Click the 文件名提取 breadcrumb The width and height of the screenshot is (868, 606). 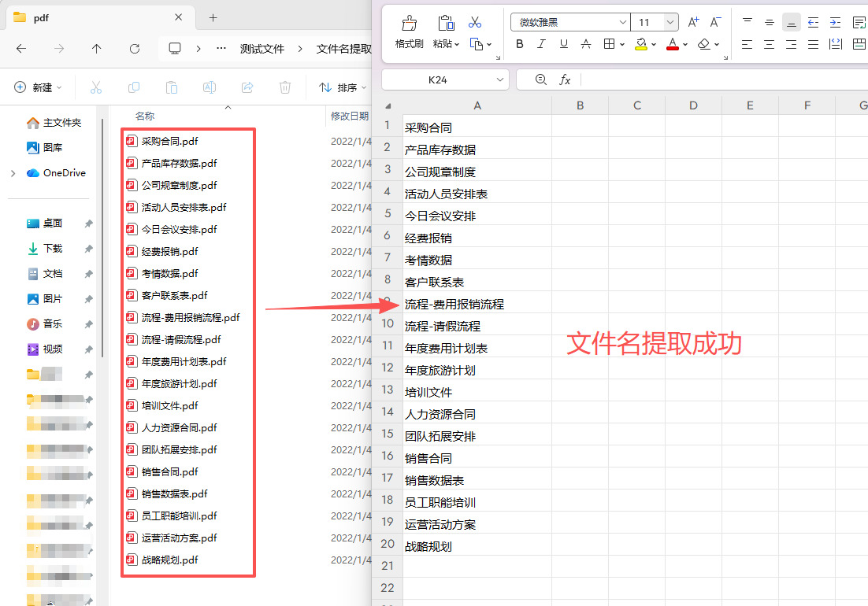click(x=343, y=49)
